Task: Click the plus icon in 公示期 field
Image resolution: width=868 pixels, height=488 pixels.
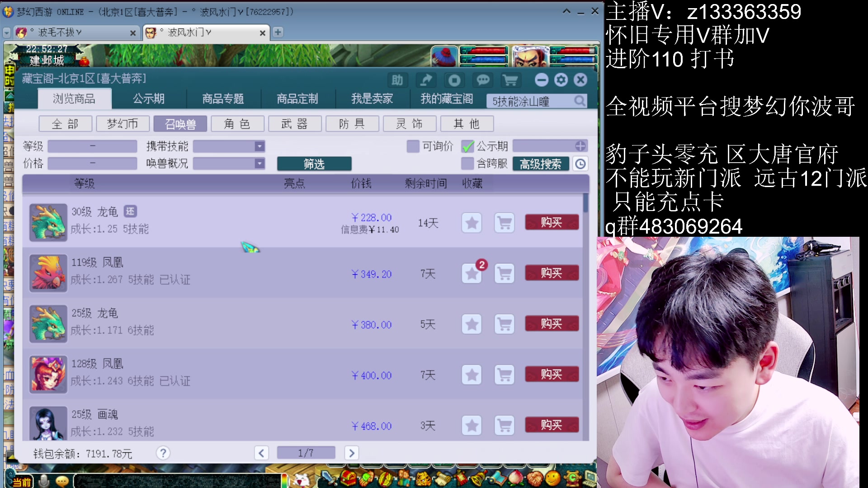Action: pyautogui.click(x=580, y=146)
